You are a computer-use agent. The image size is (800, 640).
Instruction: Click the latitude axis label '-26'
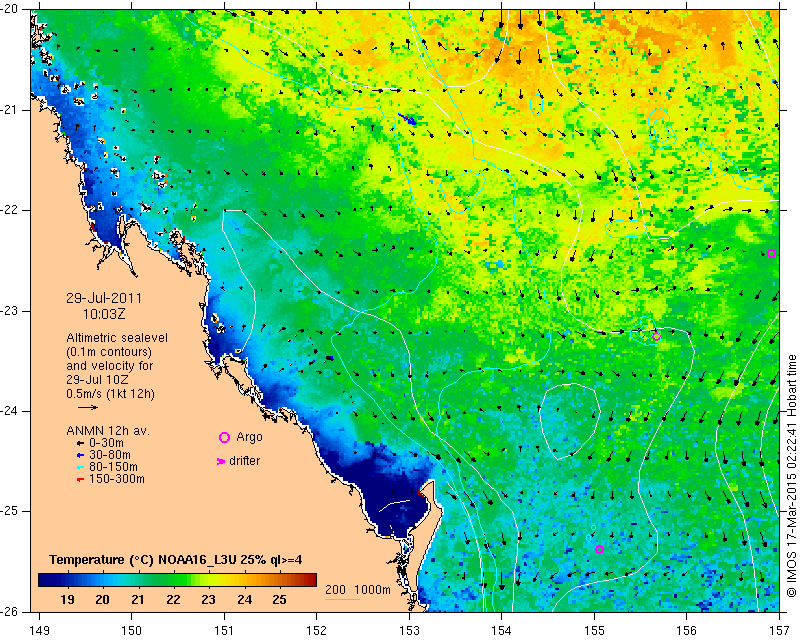[x=10, y=611]
